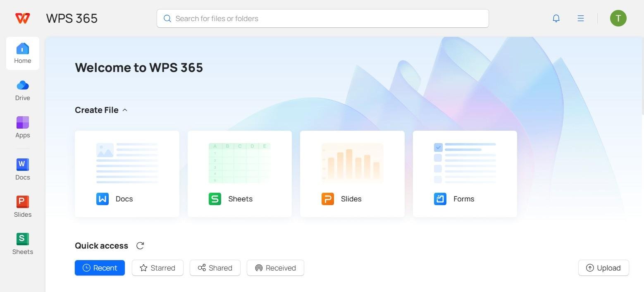Open Drive from the sidebar
This screenshot has width=644, height=292.
pyautogui.click(x=22, y=90)
